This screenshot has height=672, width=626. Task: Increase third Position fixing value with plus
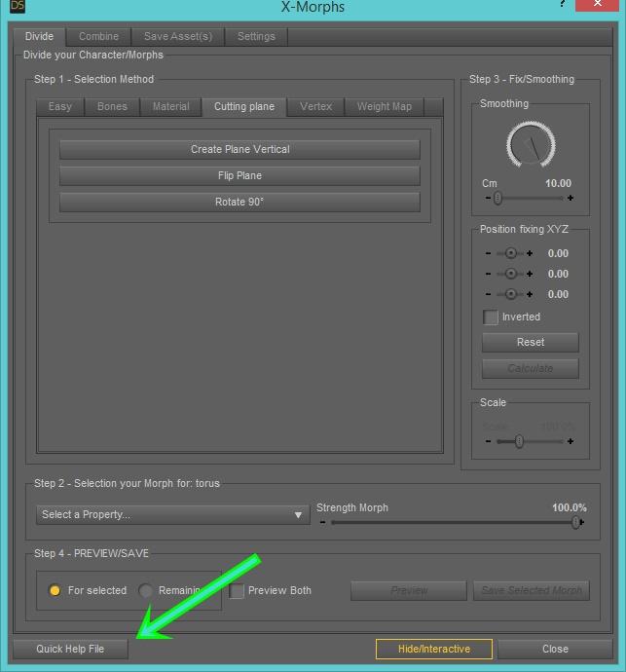click(x=530, y=294)
